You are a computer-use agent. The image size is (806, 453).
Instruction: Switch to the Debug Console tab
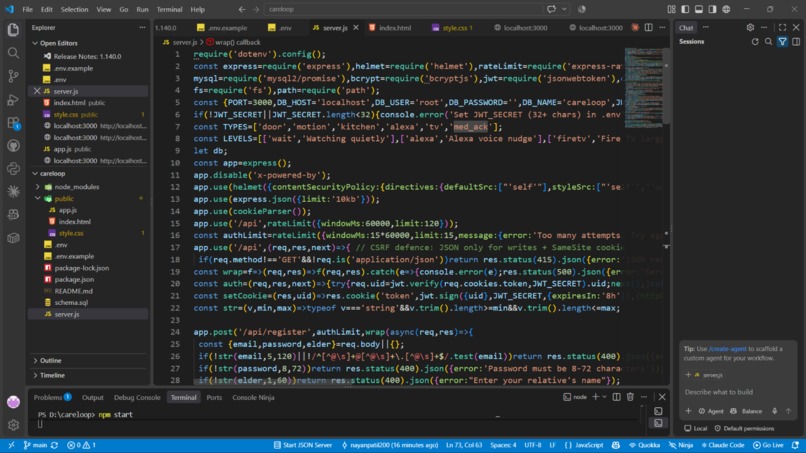[137, 397]
